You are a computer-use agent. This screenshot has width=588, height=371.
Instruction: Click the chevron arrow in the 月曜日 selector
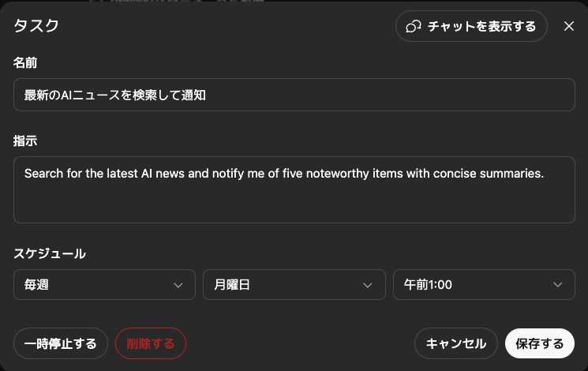point(368,285)
